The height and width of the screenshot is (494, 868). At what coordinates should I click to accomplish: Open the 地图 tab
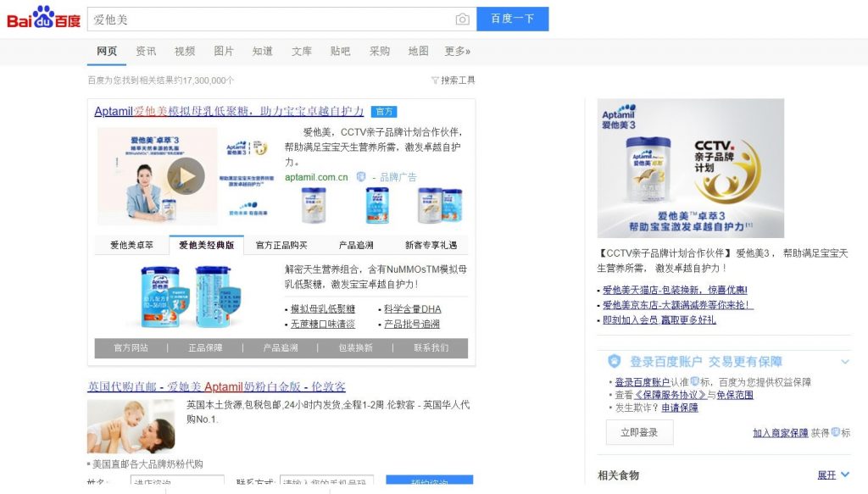coord(419,51)
